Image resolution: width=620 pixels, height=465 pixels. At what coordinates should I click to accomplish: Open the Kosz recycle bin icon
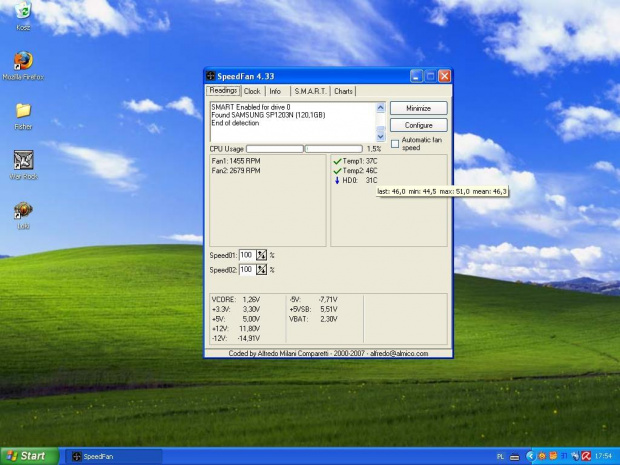[23, 12]
